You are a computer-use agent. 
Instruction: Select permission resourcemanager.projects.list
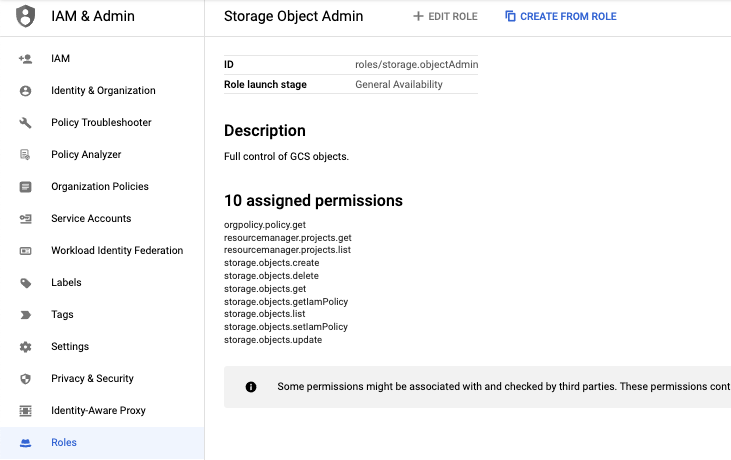pyautogui.click(x=287, y=250)
